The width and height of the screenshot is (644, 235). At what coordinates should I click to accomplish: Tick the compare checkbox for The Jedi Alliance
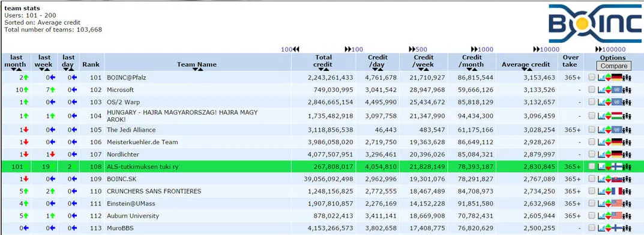[x=591, y=130]
